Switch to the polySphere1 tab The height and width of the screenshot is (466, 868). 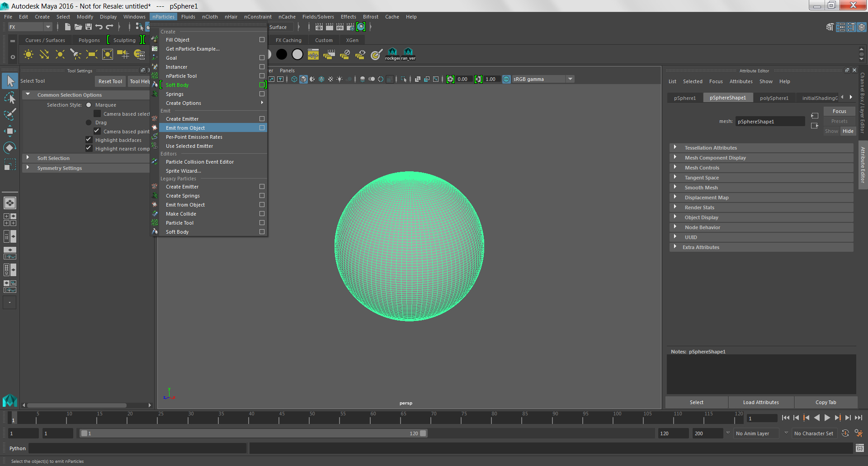pyautogui.click(x=774, y=98)
